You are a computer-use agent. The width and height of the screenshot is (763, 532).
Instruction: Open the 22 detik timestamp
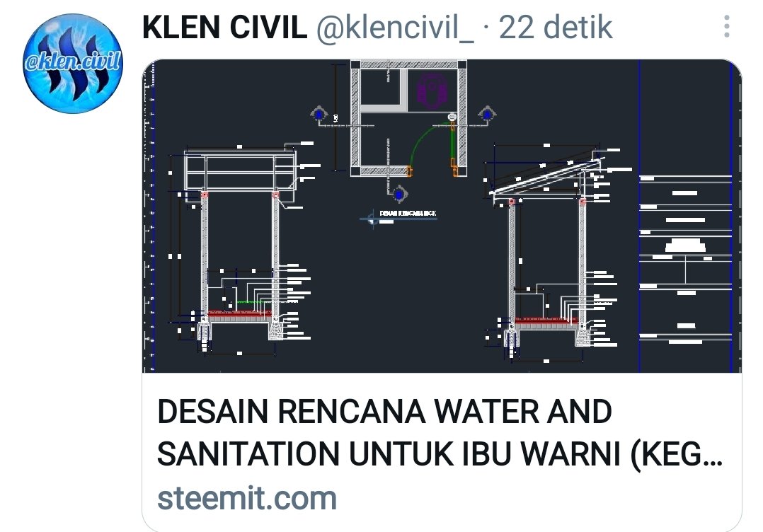555,27
